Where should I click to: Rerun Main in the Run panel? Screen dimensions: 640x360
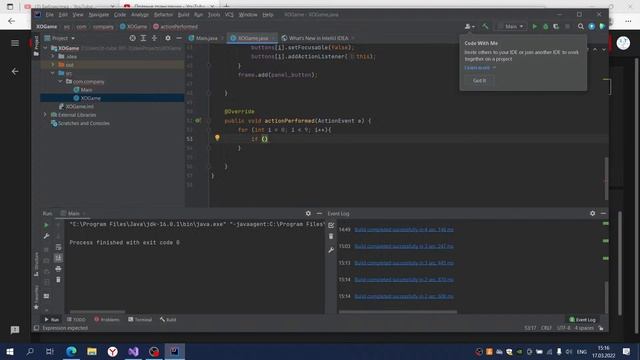46,225
